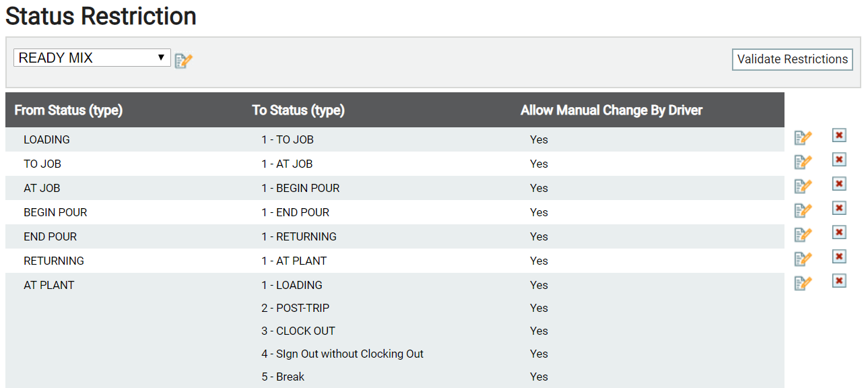
Task: Edit the AT PLANT restriction row
Action: (x=803, y=283)
